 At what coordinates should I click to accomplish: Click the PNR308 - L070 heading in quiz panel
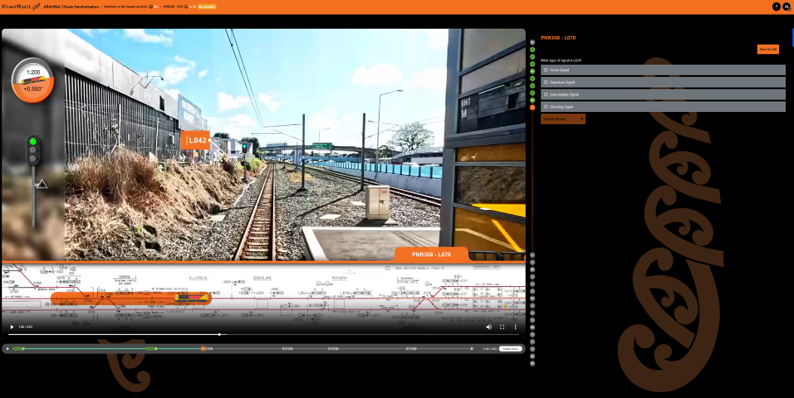[x=558, y=38]
